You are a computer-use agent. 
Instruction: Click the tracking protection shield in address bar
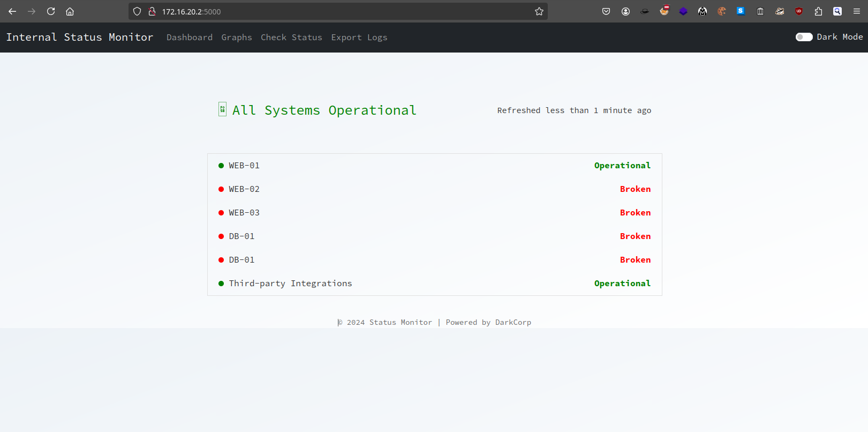[x=137, y=11]
